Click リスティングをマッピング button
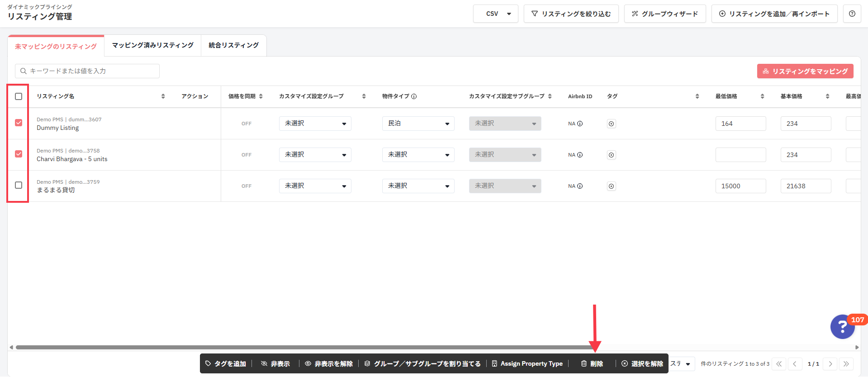 pos(805,71)
